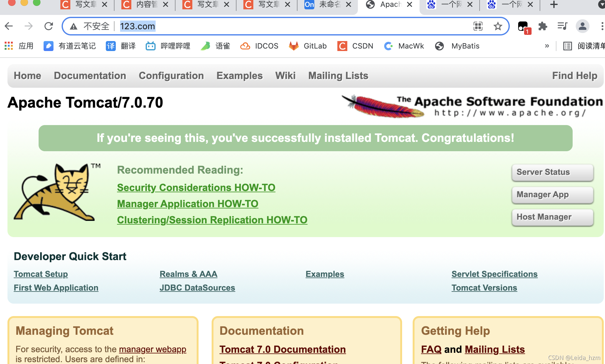The height and width of the screenshot is (364, 605).
Task: Open Examples in the top navigation bar
Action: tap(240, 76)
